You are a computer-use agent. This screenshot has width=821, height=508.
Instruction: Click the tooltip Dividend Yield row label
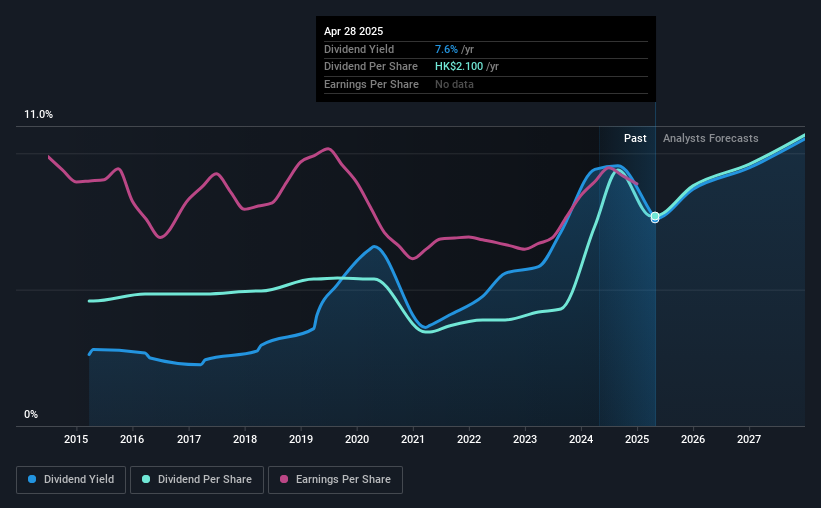click(x=359, y=49)
